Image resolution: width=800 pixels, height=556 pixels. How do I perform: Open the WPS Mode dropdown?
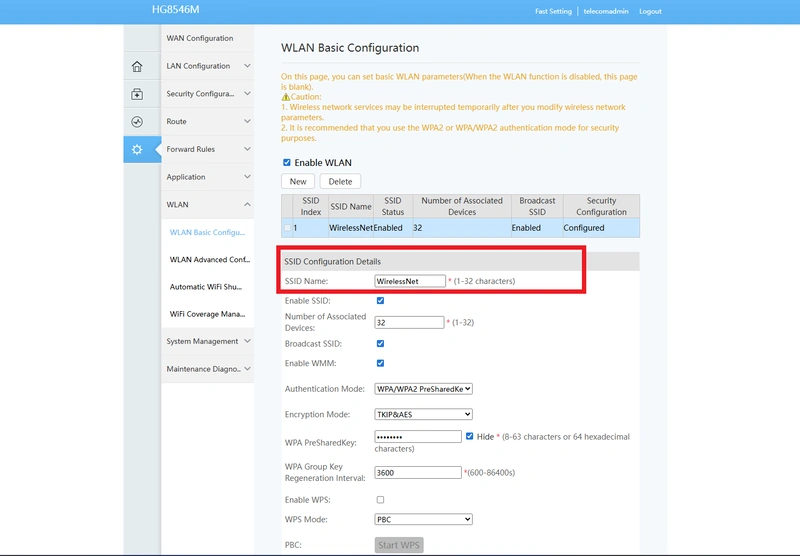click(423, 520)
